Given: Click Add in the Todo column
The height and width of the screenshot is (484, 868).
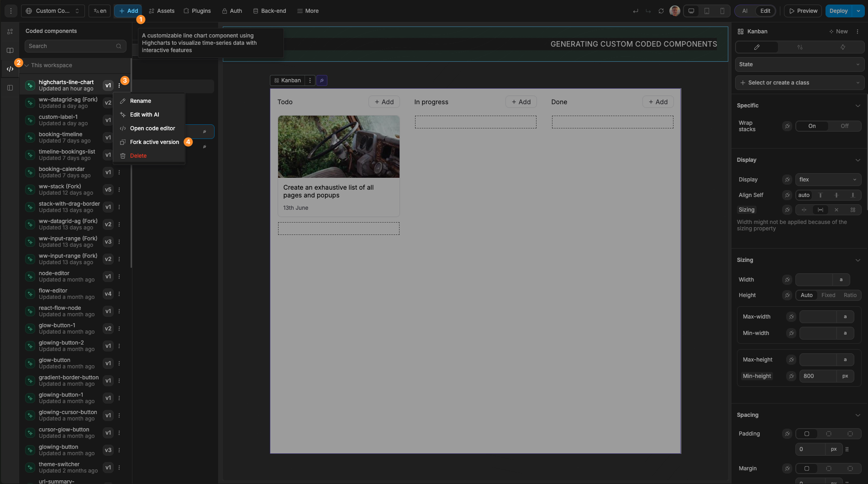Looking at the screenshot, I should click(x=384, y=101).
